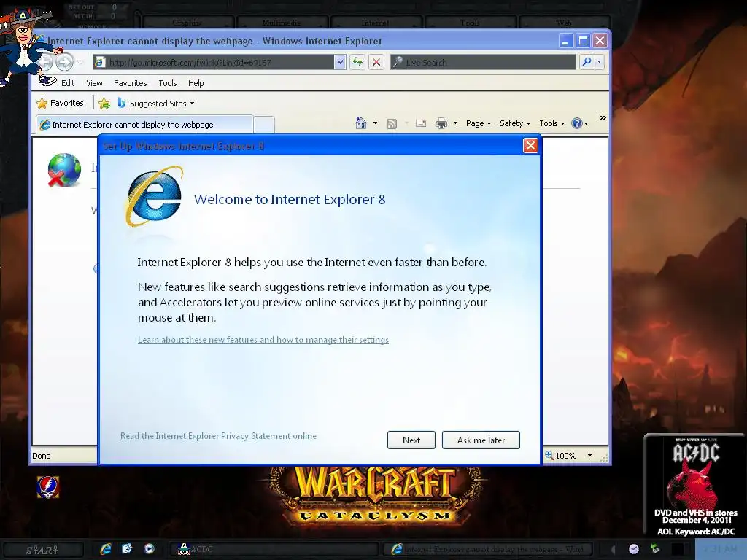
Task: Open the zoom level dropdown arrow
Action: 589,456
